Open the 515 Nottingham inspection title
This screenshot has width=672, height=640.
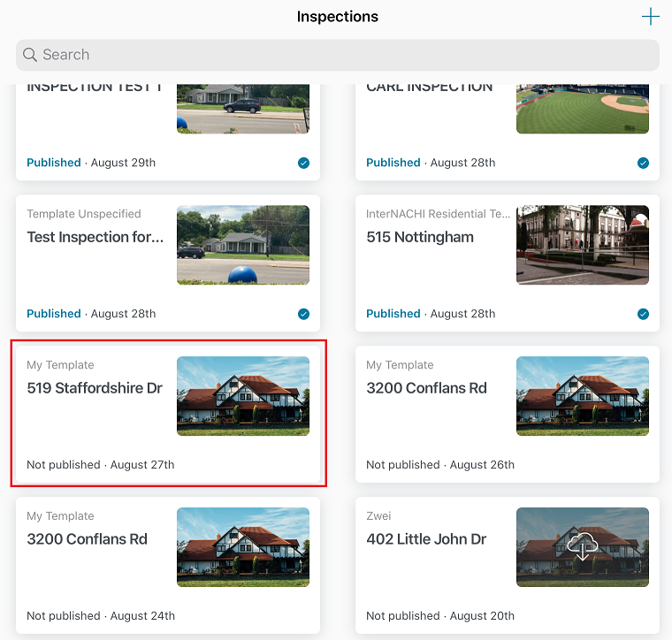[x=420, y=237]
